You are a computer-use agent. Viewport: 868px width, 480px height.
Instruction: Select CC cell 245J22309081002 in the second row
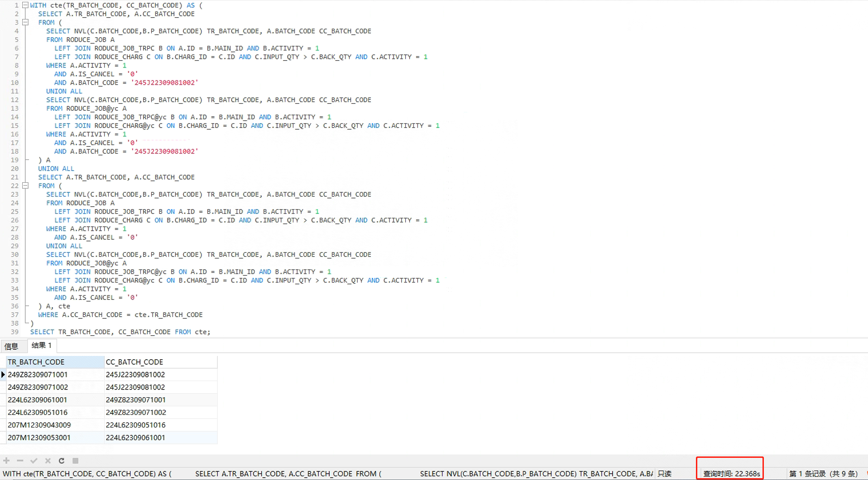[x=161, y=387]
